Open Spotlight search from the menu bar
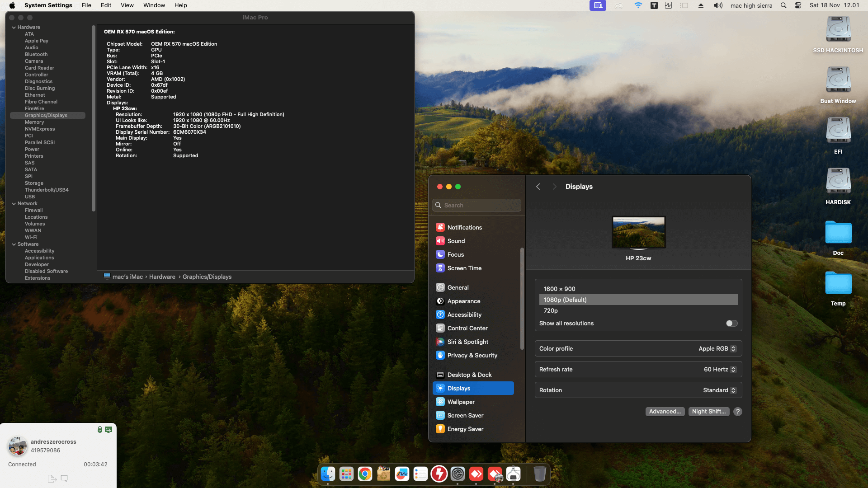This screenshot has width=868, height=488. [783, 5]
